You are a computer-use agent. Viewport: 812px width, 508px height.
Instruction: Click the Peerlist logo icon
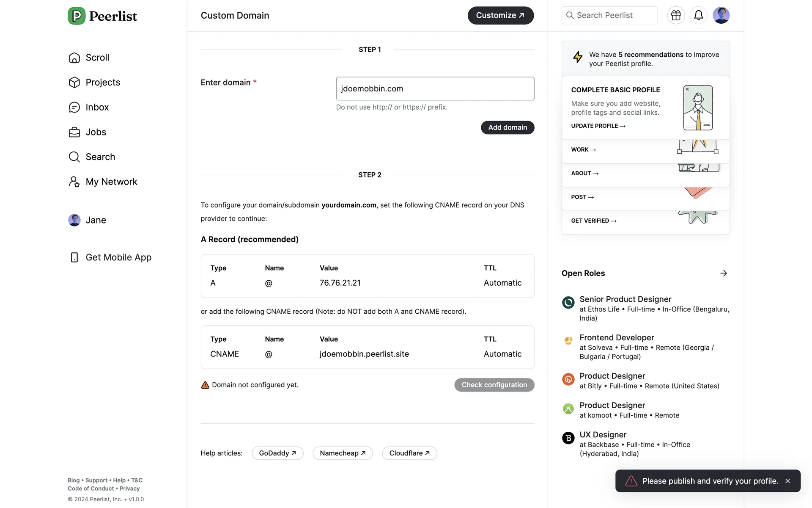77,16
